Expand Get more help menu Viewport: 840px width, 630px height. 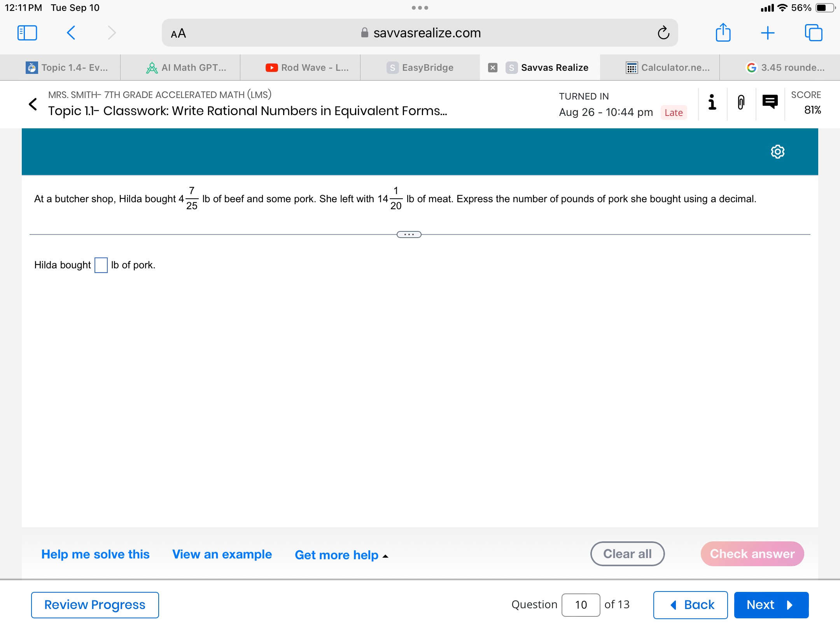click(341, 555)
